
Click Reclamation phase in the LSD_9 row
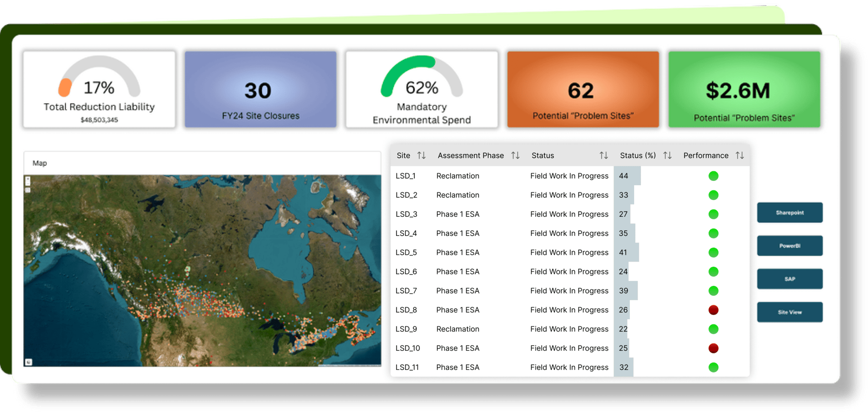click(x=458, y=329)
